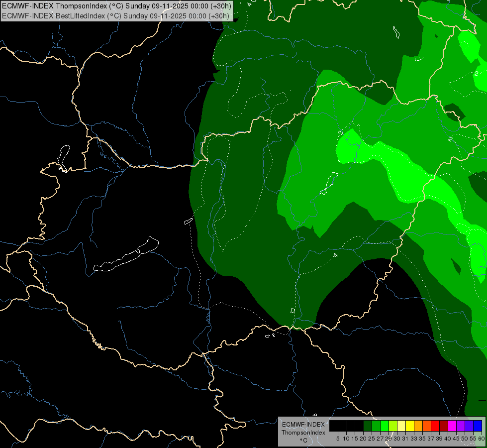Click legend tick value 5
The height and width of the screenshot is (448, 487).
pyautogui.click(x=338, y=439)
